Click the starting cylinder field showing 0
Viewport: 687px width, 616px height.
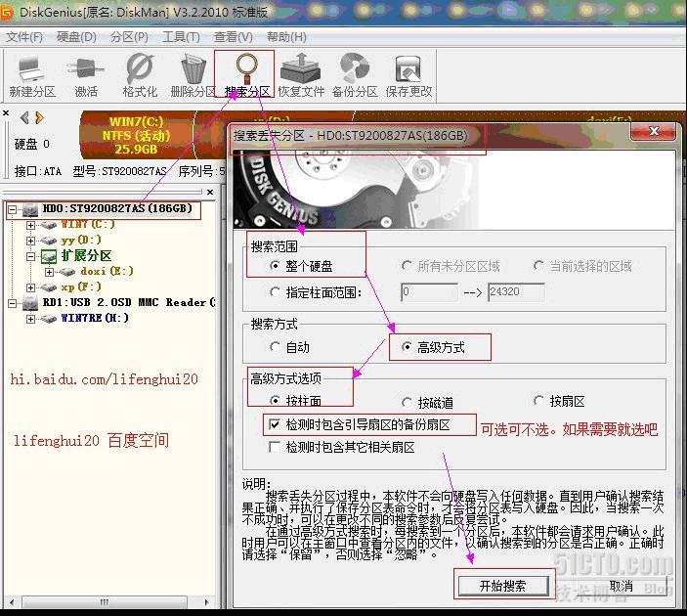429,292
